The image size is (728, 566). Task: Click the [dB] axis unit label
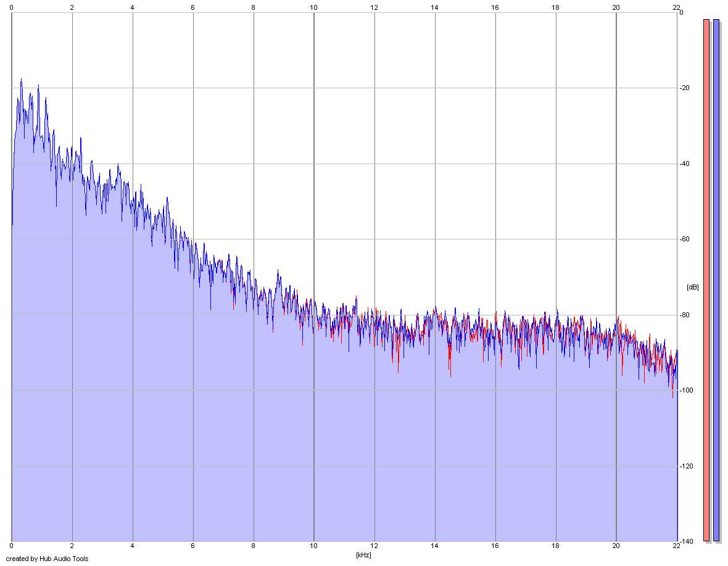coord(692,287)
